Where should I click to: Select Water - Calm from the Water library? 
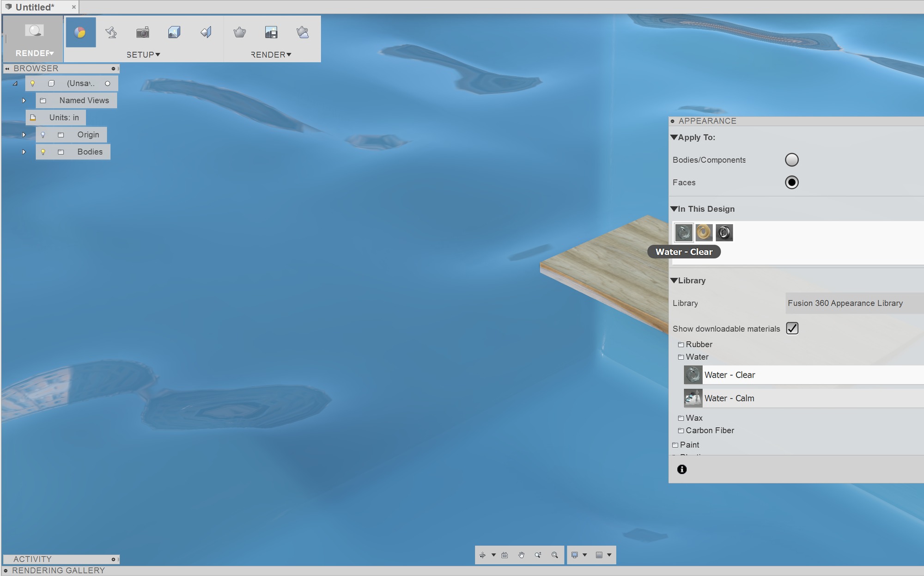[729, 398]
